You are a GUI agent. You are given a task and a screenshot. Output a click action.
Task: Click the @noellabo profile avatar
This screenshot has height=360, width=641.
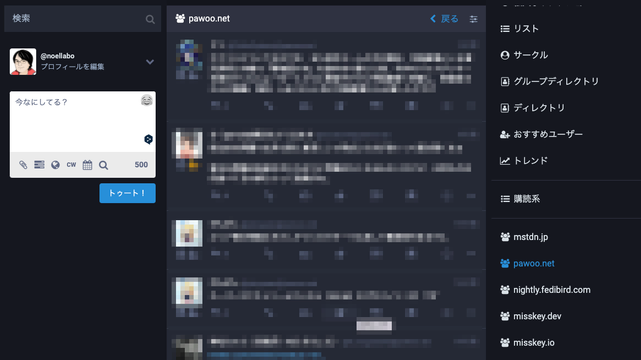[23, 62]
